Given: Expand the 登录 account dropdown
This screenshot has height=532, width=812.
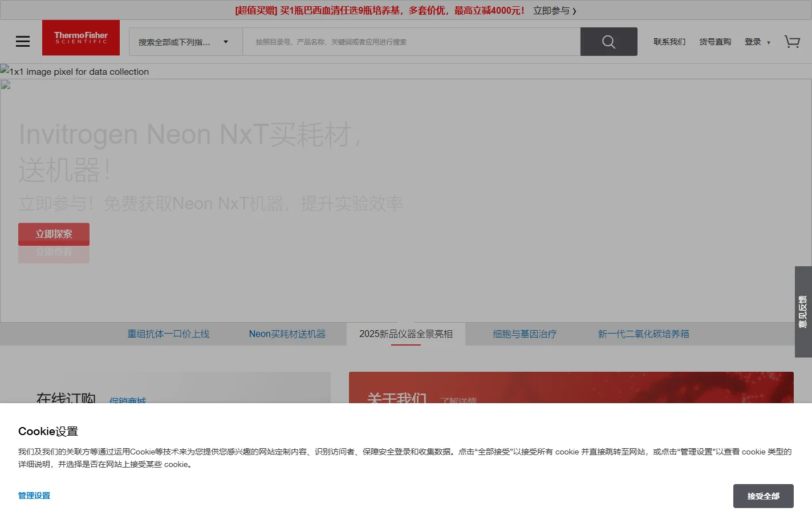Looking at the screenshot, I should point(757,42).
